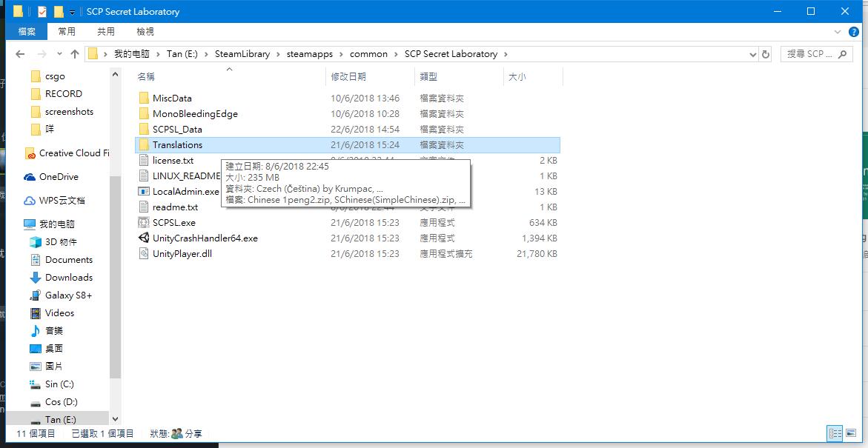Expand the chevron after common in path

tap(396, 54)
